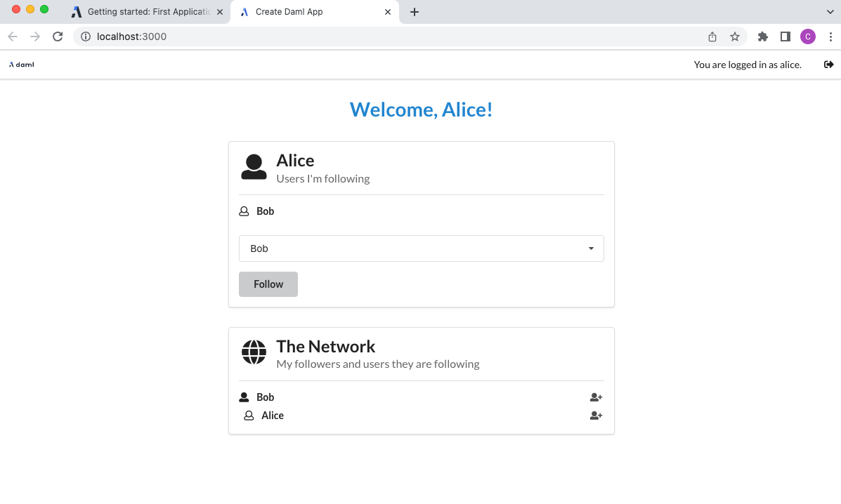
Task: Select the Create Daml App tab
Action: (x=309, y=12)
